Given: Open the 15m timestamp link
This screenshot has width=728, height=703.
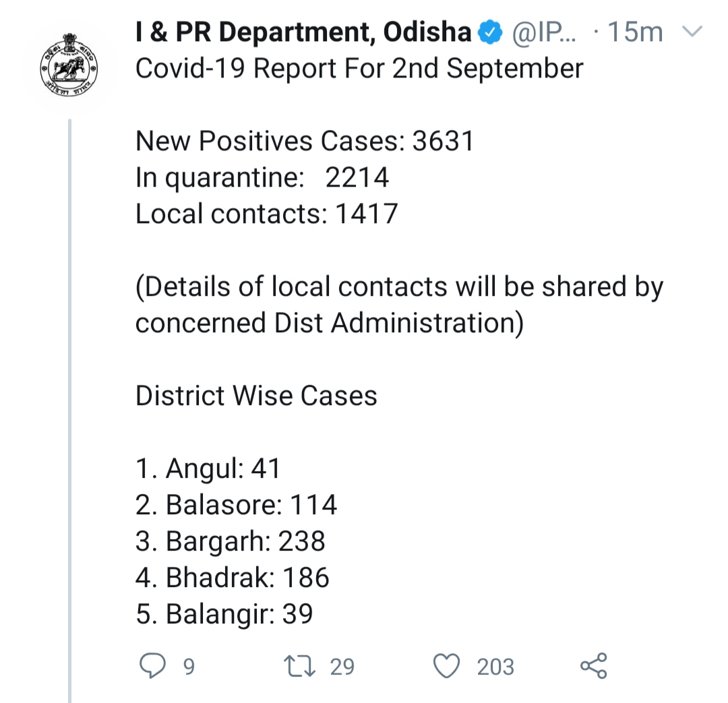Looking at the screenshot, I should coord(635,32).
